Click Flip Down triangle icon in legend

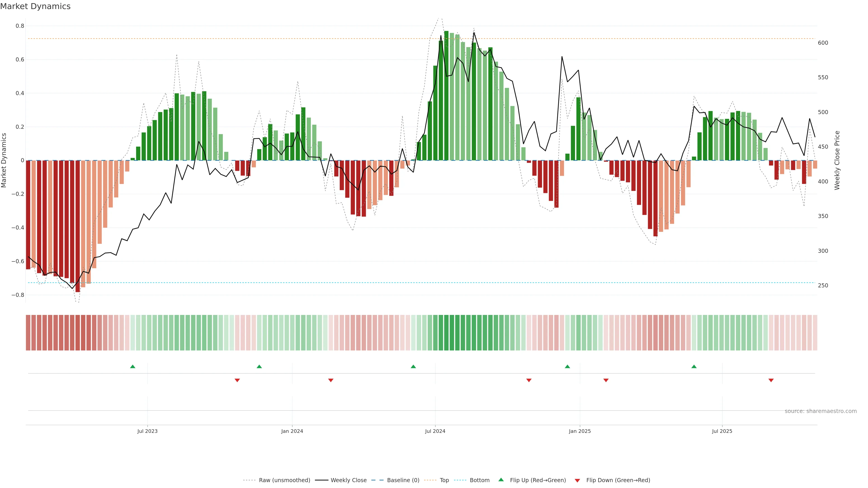point(577,480)
